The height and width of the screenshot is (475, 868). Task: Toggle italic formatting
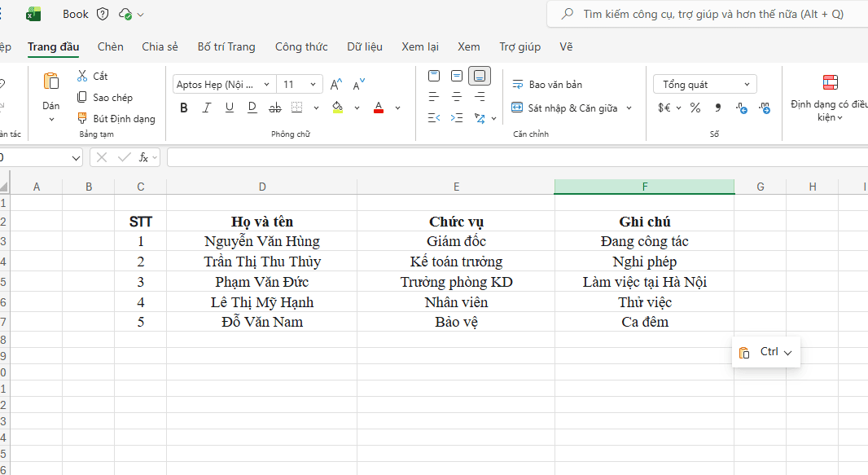[207, 108]
